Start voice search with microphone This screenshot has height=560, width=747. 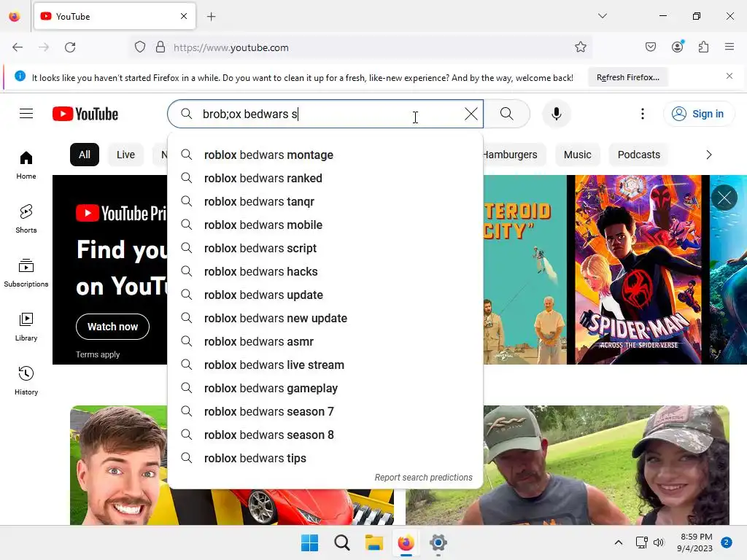556,114
